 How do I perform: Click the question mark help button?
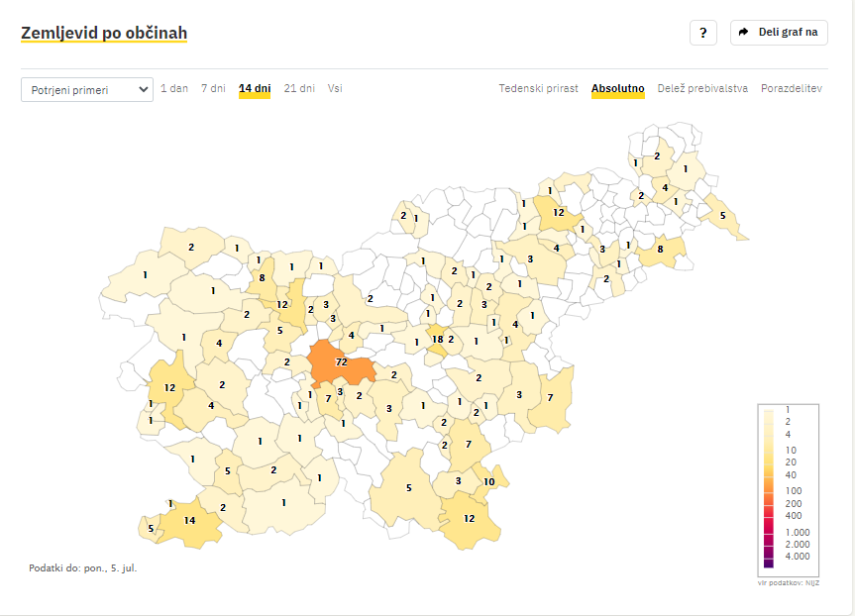click(702, 33)
